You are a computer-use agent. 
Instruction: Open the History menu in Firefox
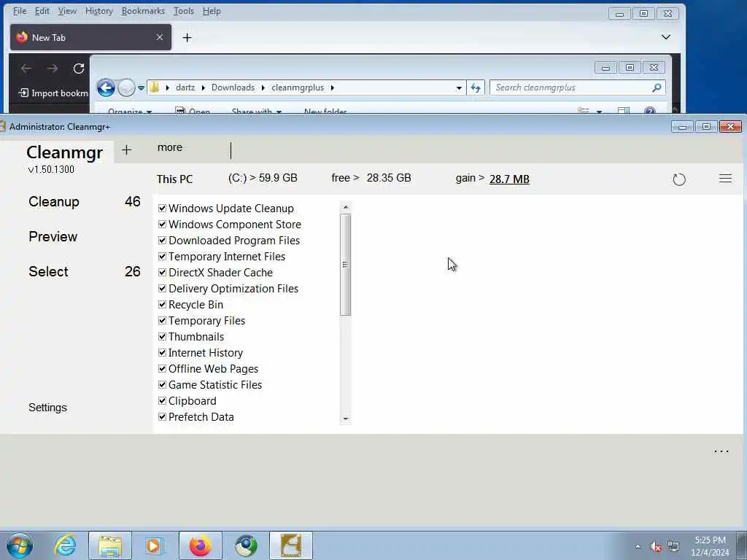click(x=99, y=11)
